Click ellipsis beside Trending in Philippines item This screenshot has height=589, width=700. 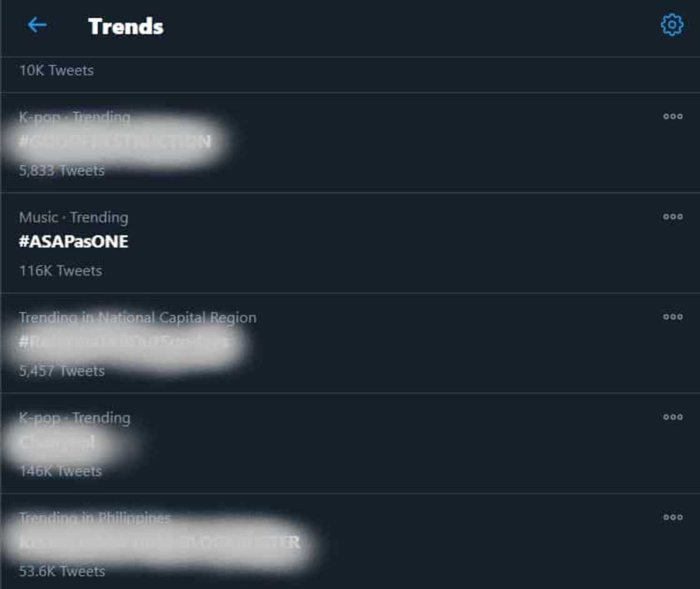click(x=672, y=517)
